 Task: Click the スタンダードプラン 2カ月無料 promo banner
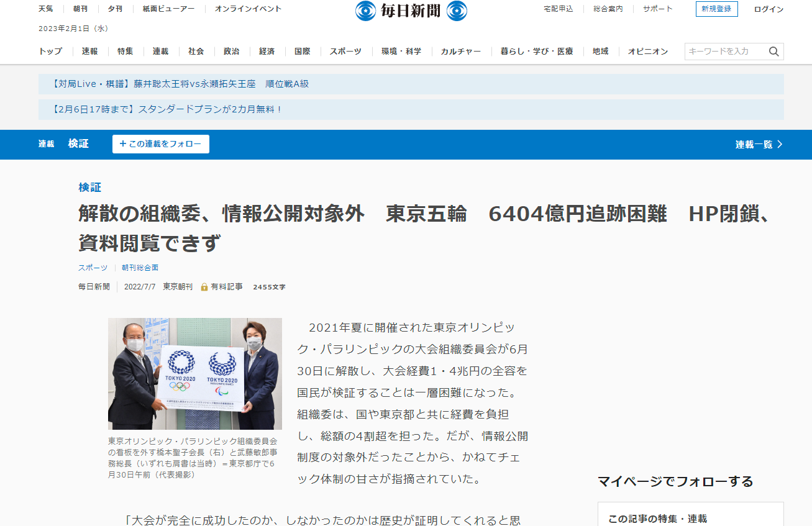point(168,109)
